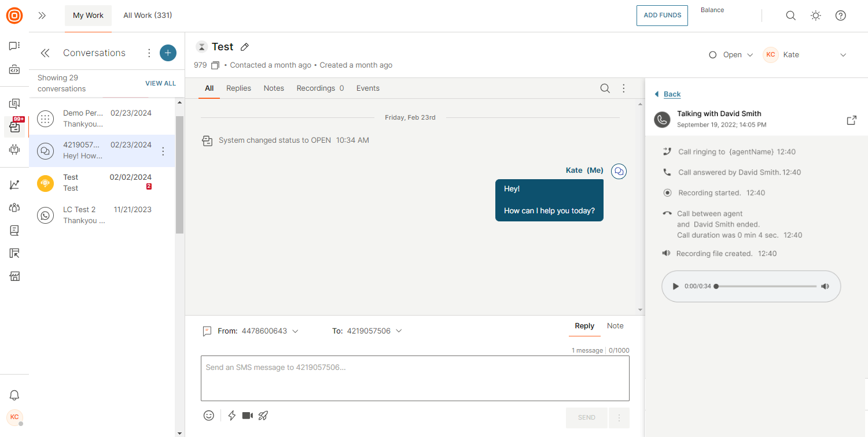
Task: Click the rocket icon below message box
Action: point(263,416)
